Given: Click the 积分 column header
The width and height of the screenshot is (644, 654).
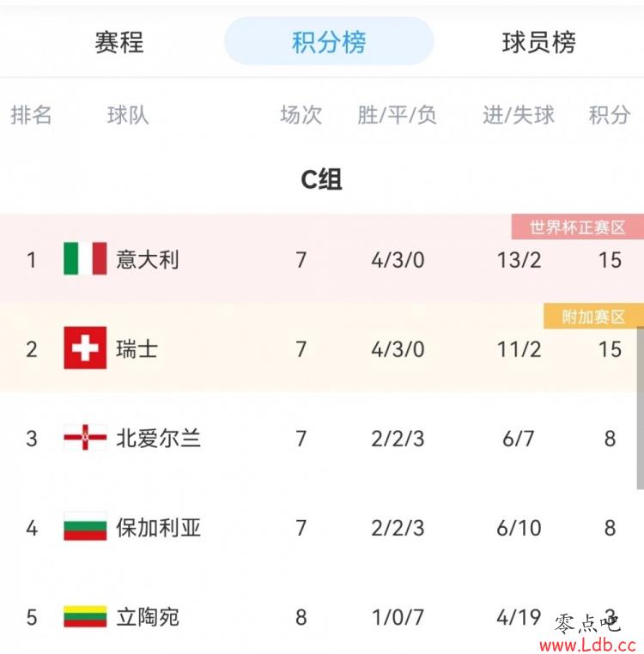Looking at the screenshot, I should 610,115.
